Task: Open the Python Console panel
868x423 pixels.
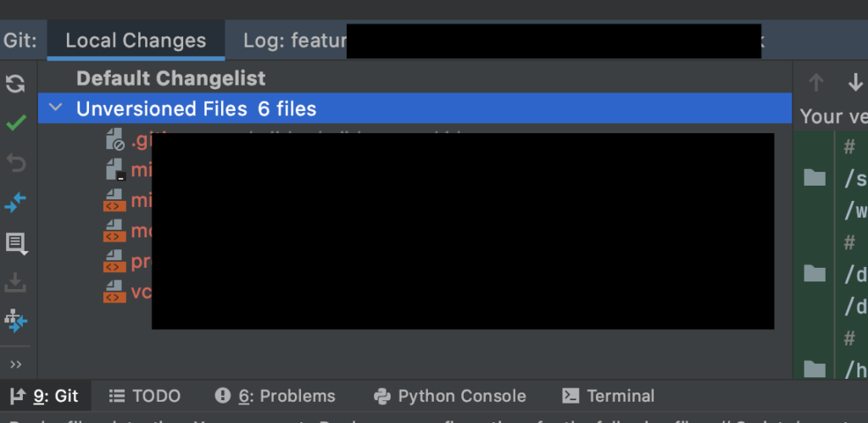Action: pyautogui.click(x=450, y=396)
